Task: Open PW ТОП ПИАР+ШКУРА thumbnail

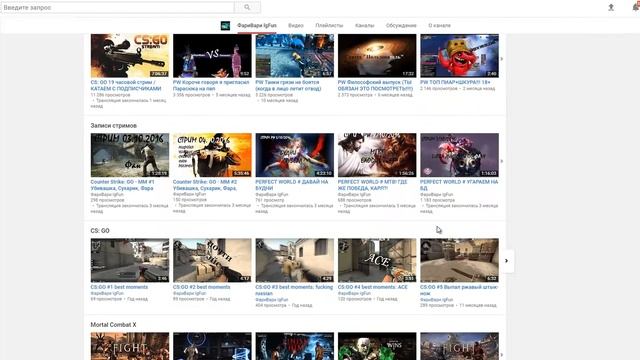Action: pyautogui.click(x=460, y=56)
